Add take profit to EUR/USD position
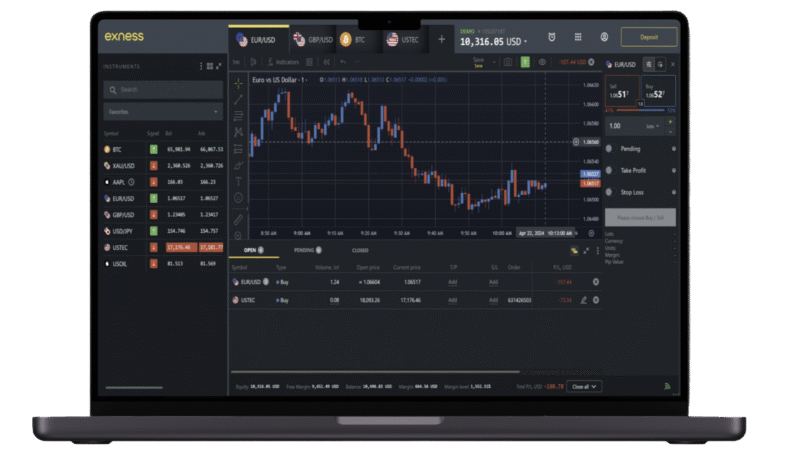 (453, 282)
